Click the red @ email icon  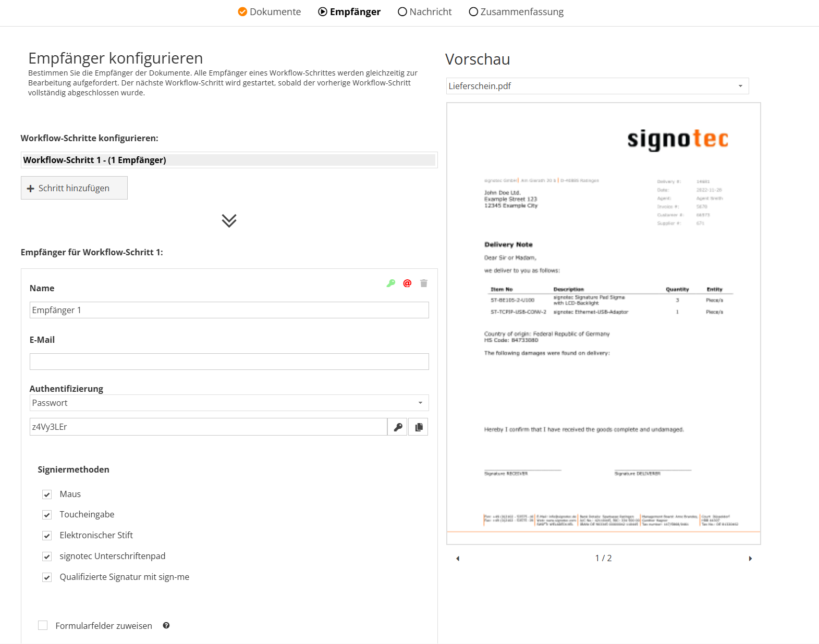coord(407,283)
